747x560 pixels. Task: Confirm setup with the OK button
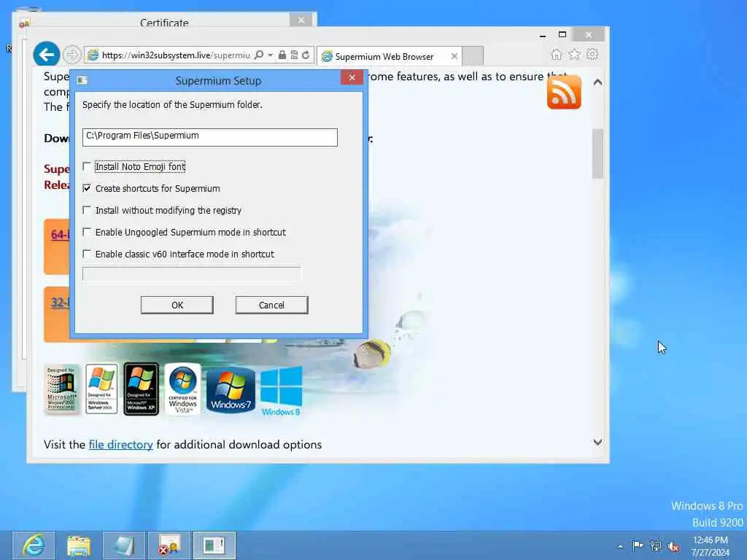click(177, 306)
